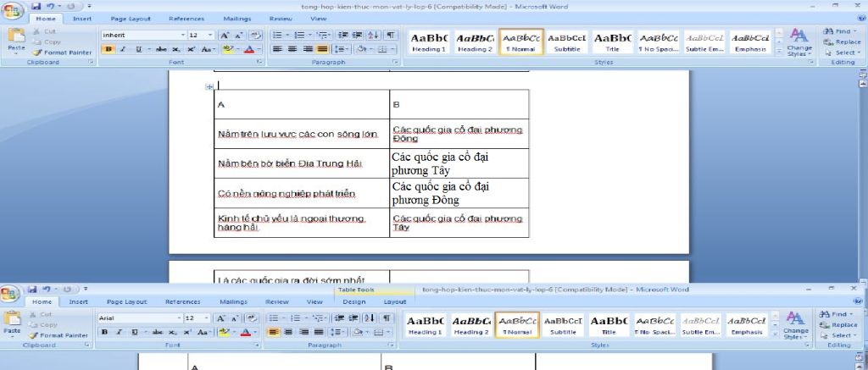
Task: Toggle Strikethrough in inherit-font window
Action: pos(161,49)
